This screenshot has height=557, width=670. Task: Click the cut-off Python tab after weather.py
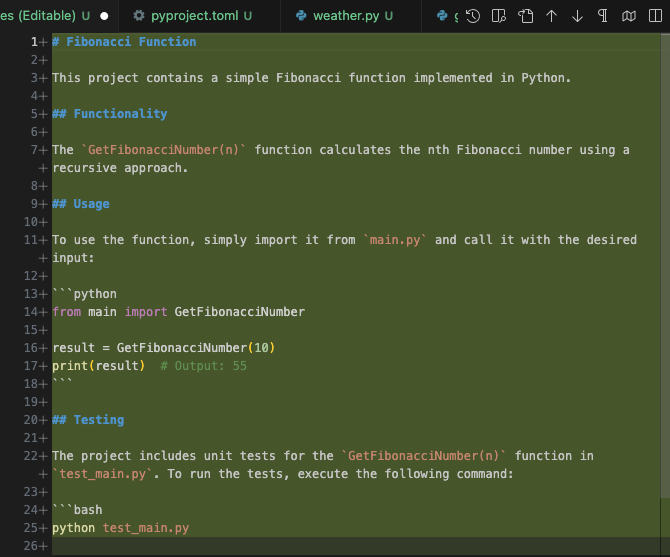tap(446, 16)
